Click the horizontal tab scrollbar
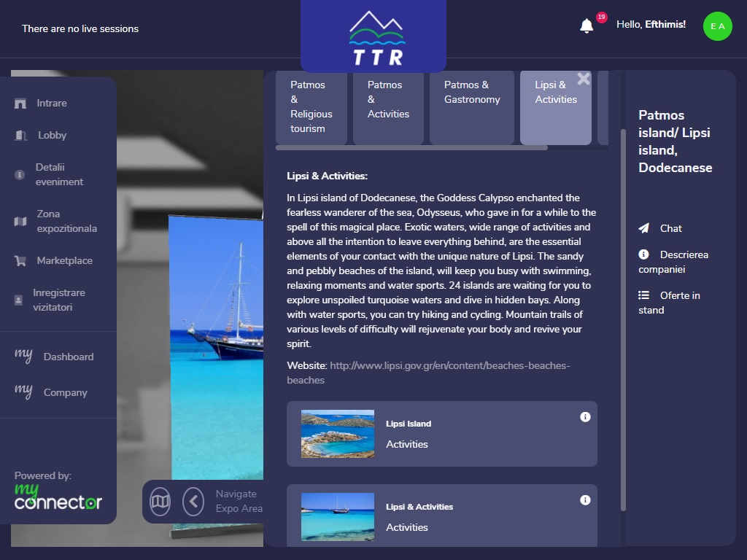 coord(411,148)
